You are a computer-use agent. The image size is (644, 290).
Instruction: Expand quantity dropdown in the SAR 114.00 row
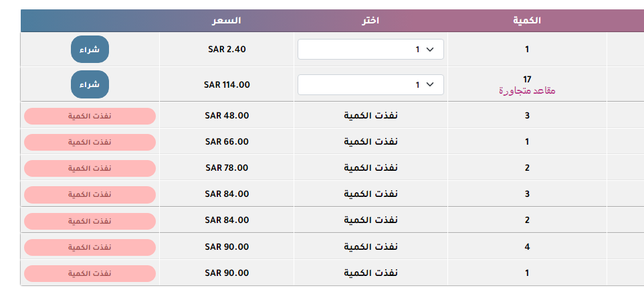(x=370, y=85)
